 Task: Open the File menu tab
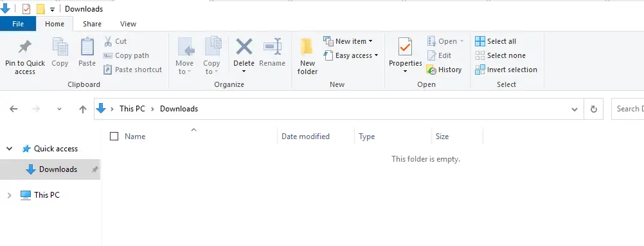18,24
